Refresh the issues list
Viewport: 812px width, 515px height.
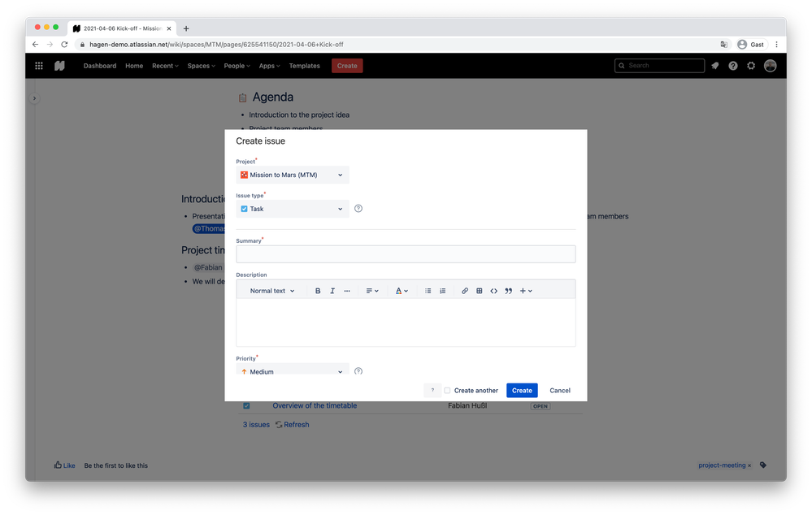293,425
